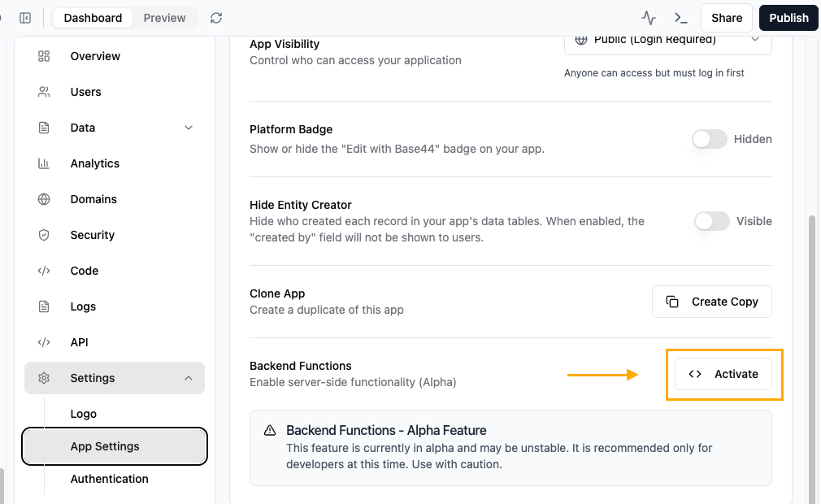Open Analytics in the sidebar
The height and width of the screenshot is (504, 821).
pos(114,164)
